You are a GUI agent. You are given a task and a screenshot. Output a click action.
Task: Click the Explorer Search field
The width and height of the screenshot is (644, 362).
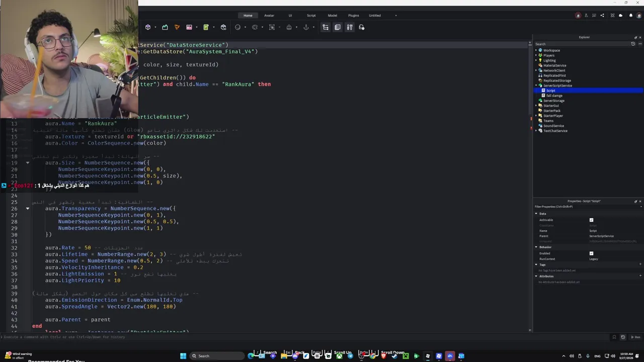(x=581, y=44)
